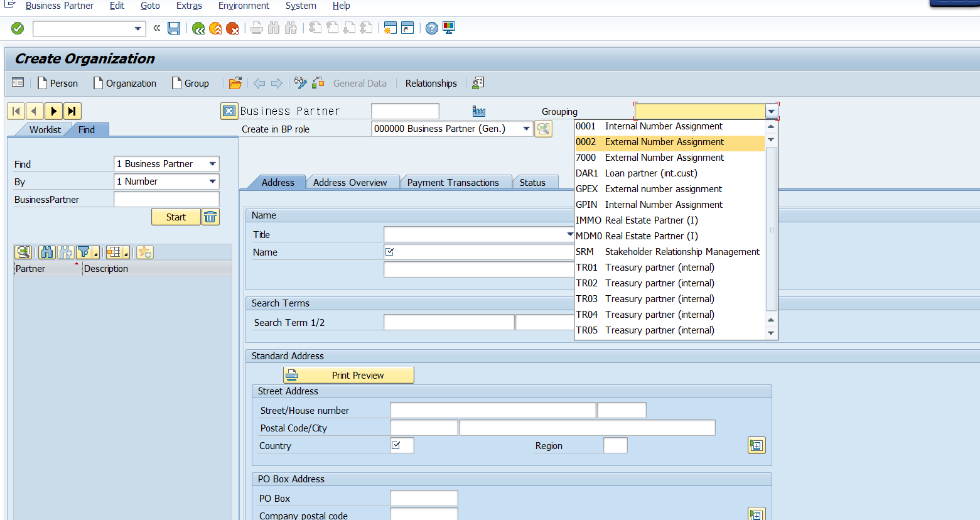Screen dimensions: 980x520
Task: Click the Print Preview button
Action: [348, 375]
